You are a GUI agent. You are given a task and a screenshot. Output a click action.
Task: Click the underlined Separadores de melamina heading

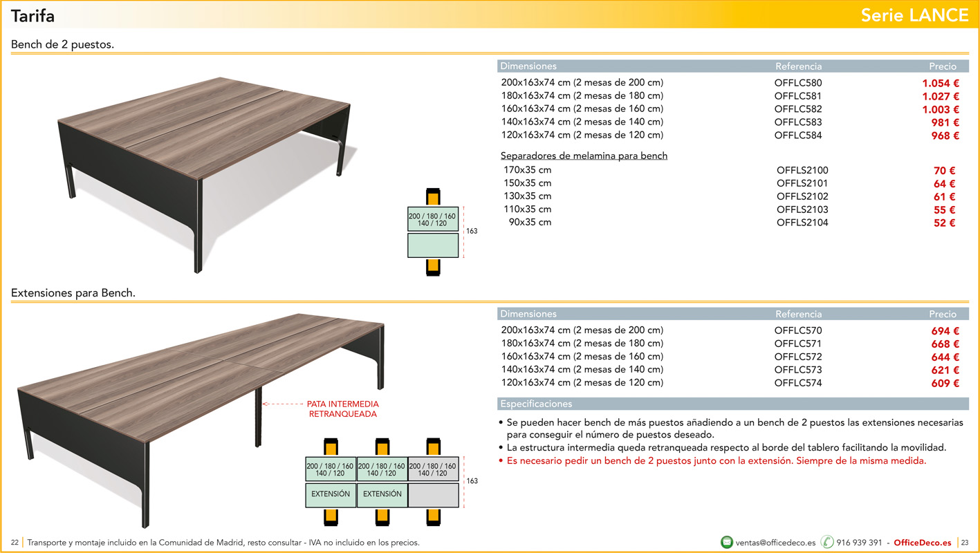(584, 156)
